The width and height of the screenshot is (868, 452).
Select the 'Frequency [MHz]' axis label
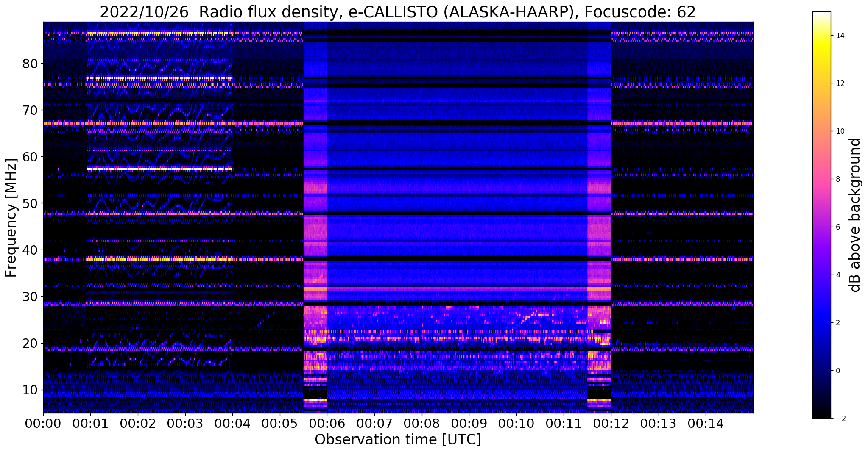click(x=11, y=218)
